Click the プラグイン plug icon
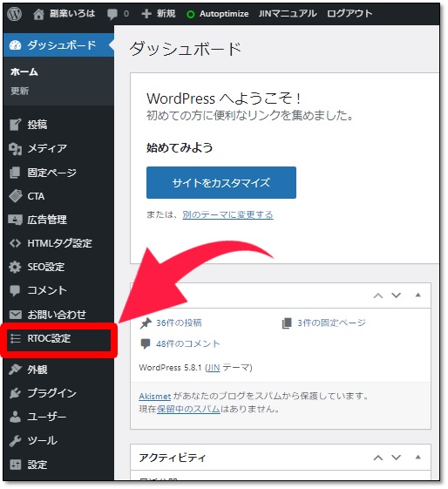Image resolution: width=448 pixels, height=489 pixels. (15, 393)
